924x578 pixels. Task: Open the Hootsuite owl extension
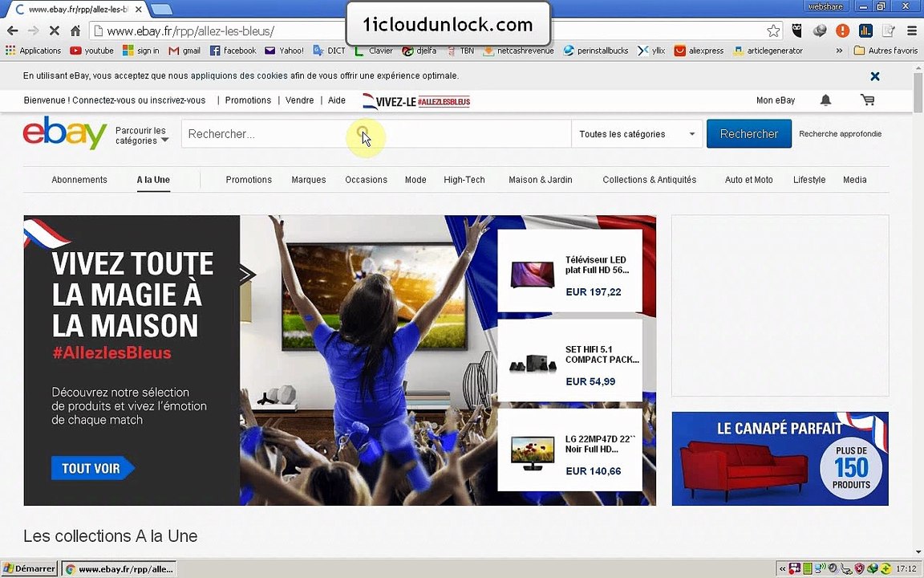pos(796,31)
